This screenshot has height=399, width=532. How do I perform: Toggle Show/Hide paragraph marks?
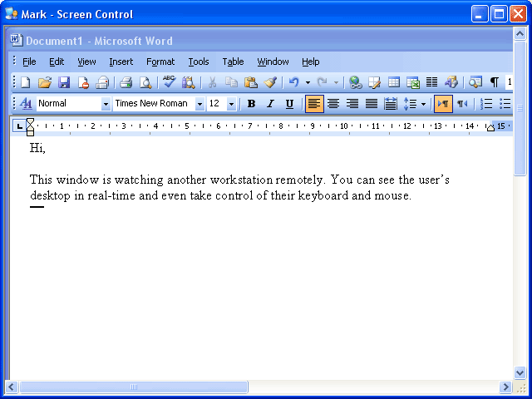point(495,82)
